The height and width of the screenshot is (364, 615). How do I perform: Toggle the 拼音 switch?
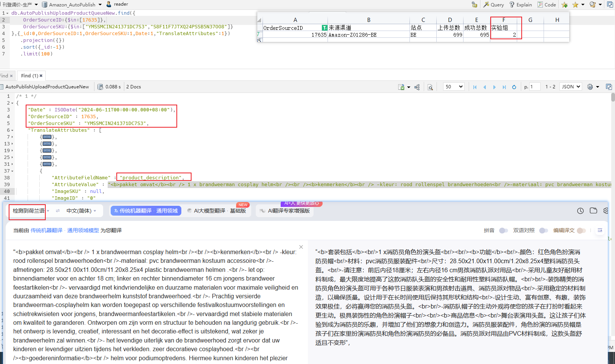click(x=503, y=230)
